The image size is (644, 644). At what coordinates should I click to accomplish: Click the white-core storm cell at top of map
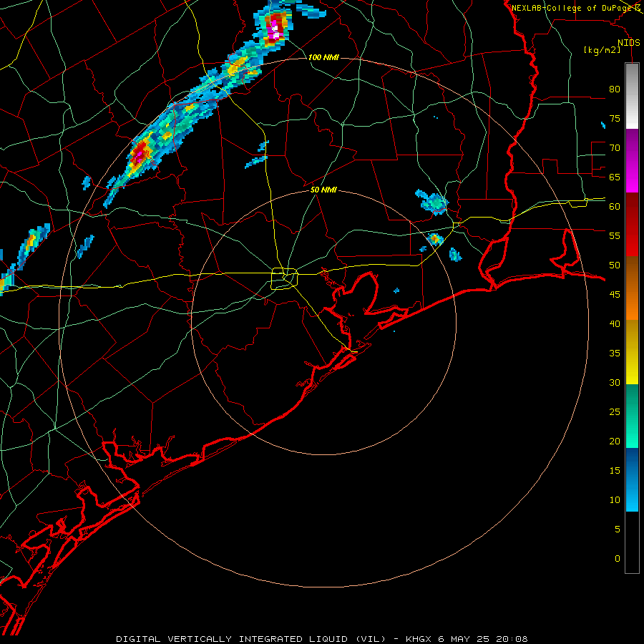point(275,30)
